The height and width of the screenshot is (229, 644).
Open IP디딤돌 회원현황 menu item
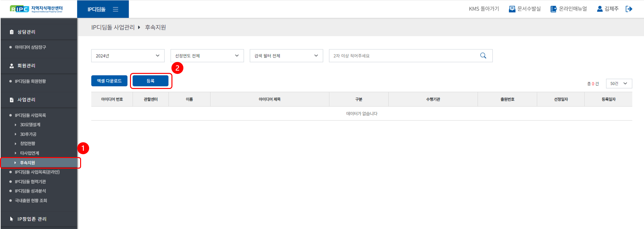coord(30,81)
